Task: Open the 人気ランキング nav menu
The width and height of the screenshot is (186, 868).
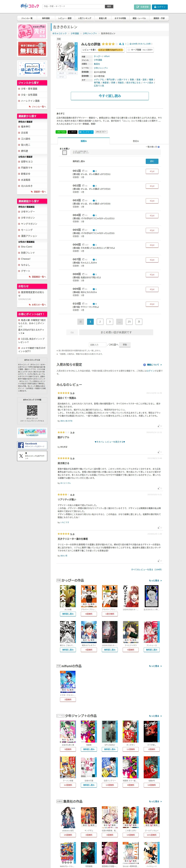Action: pos(84,18)
